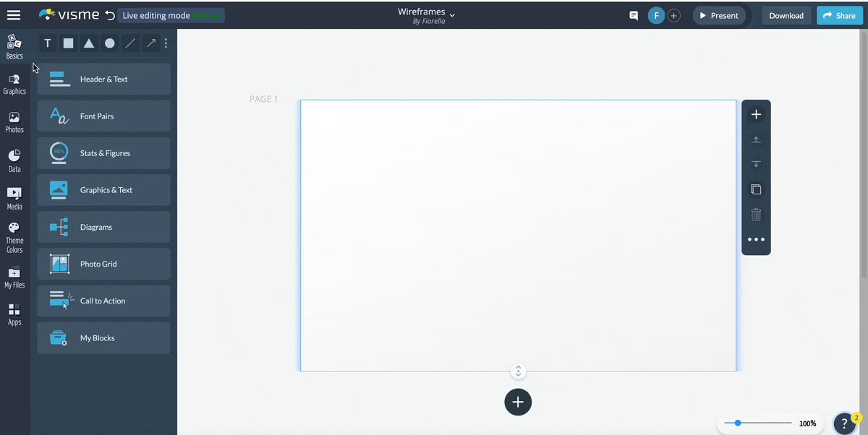Select the Triangle shape tool
This screenshot has width=868, height=435.
click(88, 43)
